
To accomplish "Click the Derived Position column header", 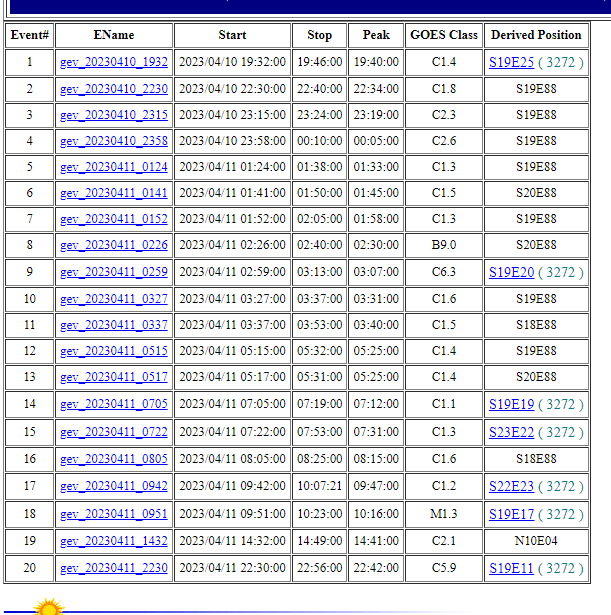I will point(536,35).
